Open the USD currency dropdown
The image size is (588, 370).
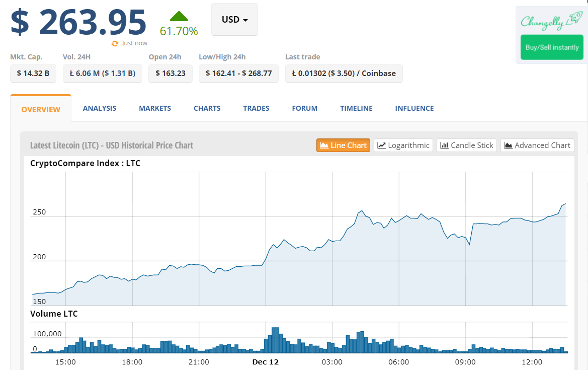coord(234,20)
